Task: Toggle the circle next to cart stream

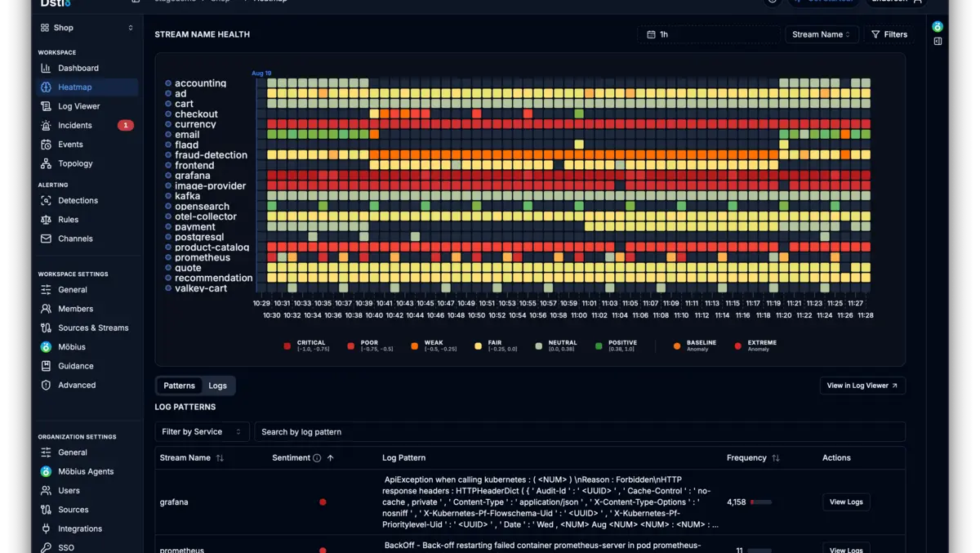Action: [x=168, y=104]
